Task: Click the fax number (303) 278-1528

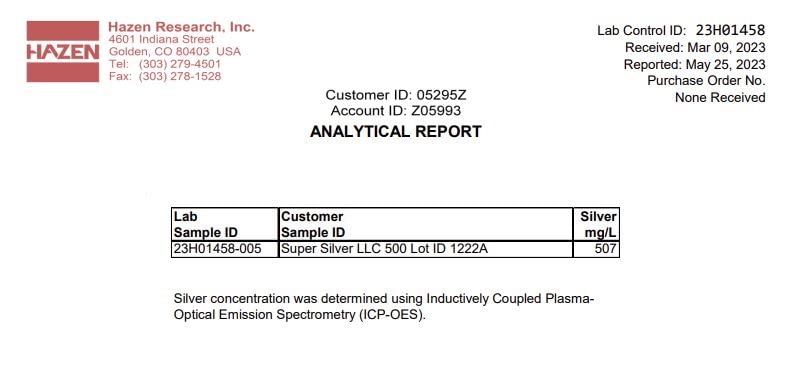Action: (x=180, y=76)
